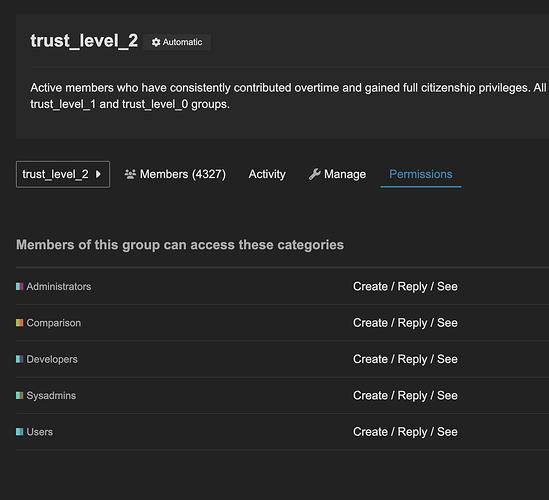Click the arrow in the trust_level_2 selector

pos(98,174)
